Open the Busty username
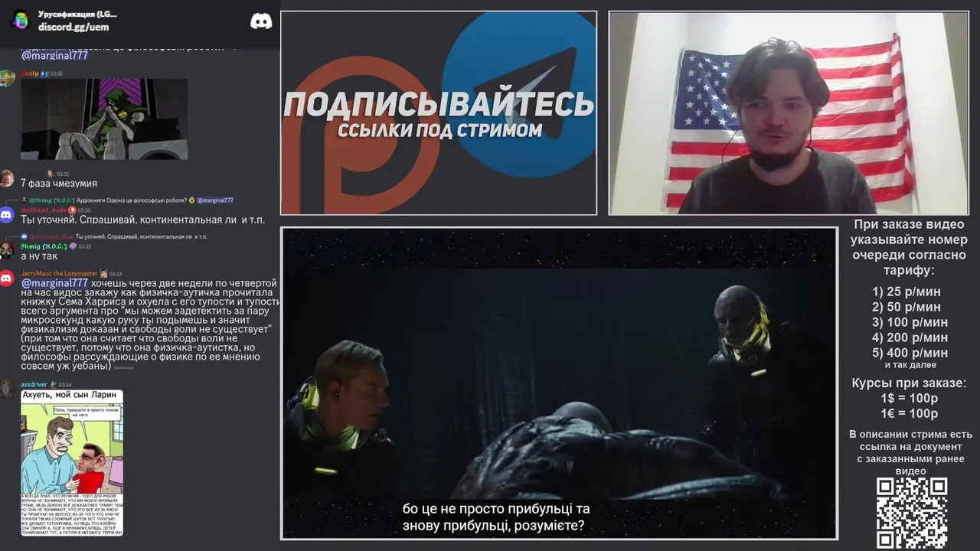This screenshot has width=980, height=551. pyautogui.click(x=30, y=73)
